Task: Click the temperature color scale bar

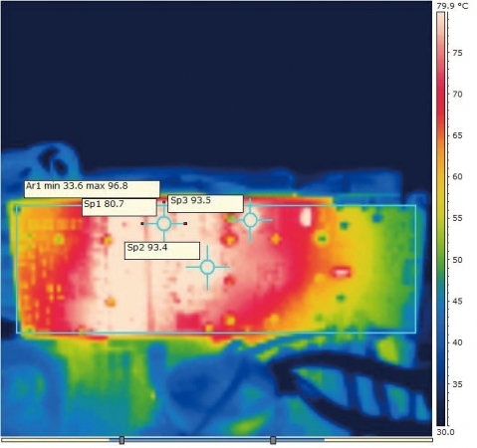Action: (x=441, y=219)
